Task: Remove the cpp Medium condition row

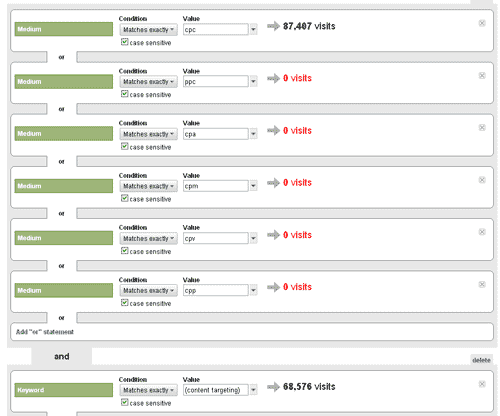Action: click(482, 284)
